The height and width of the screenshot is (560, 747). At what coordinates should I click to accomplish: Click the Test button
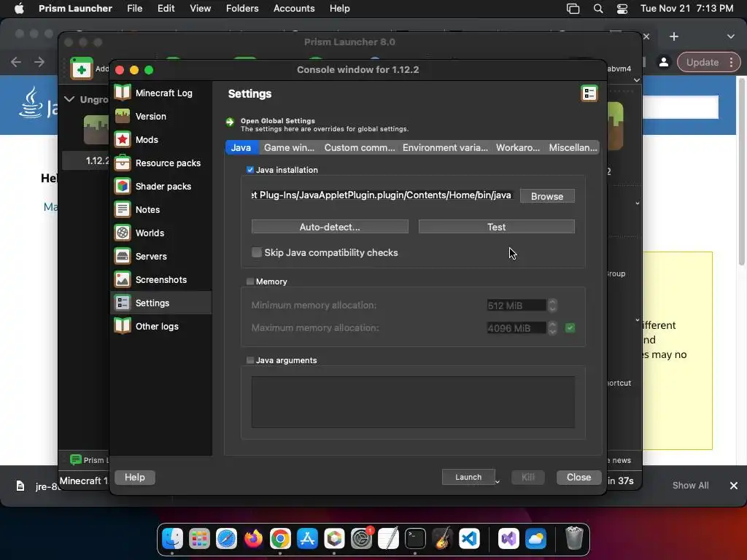tap(496, 227)
